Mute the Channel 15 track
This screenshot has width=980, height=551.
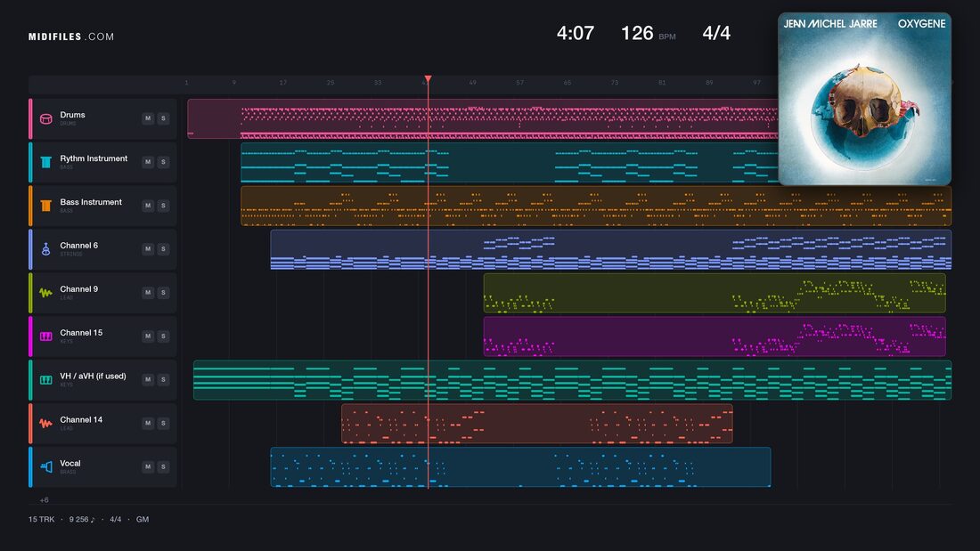[148, 336]
